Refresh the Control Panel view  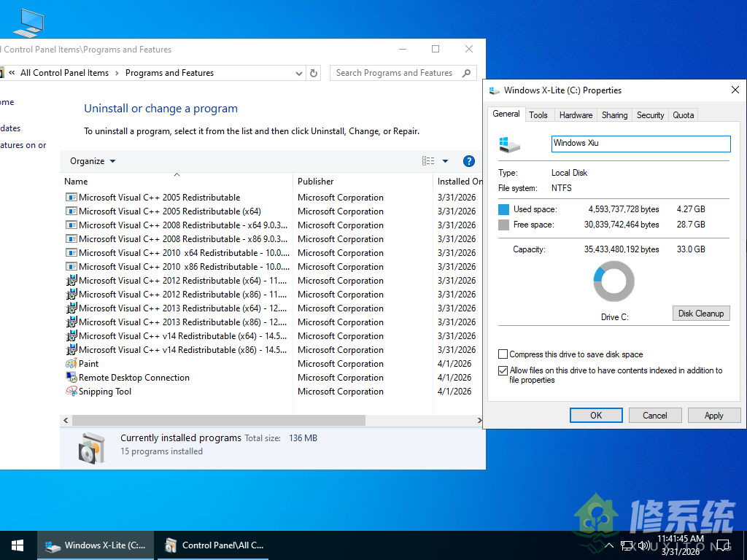314,73
